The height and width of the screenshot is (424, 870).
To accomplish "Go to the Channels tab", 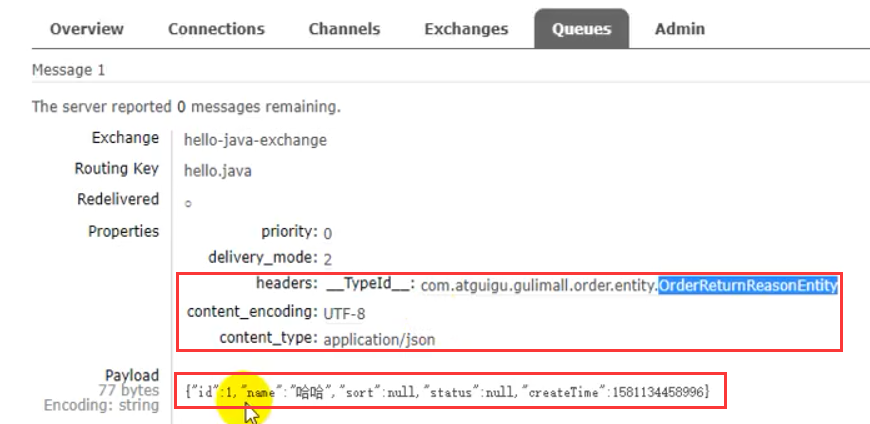I will pyautogui.click(x=344, y=29).
